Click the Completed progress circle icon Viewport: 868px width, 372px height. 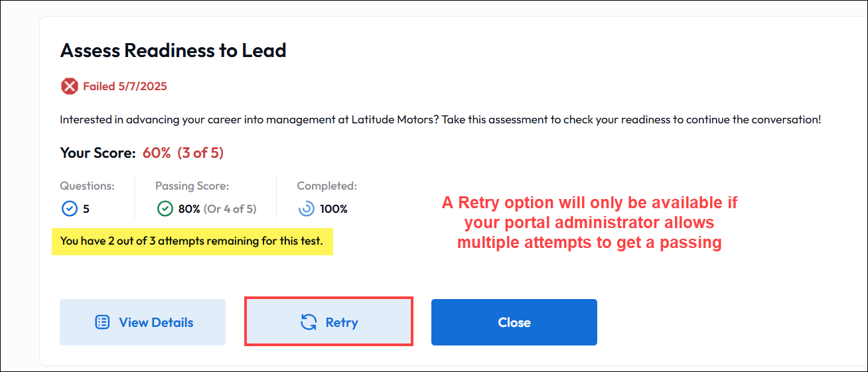[306, 209]
